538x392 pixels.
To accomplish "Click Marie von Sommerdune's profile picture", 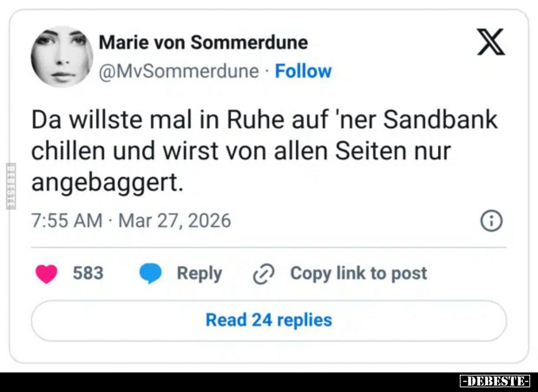I will click(x=61, y=57).
